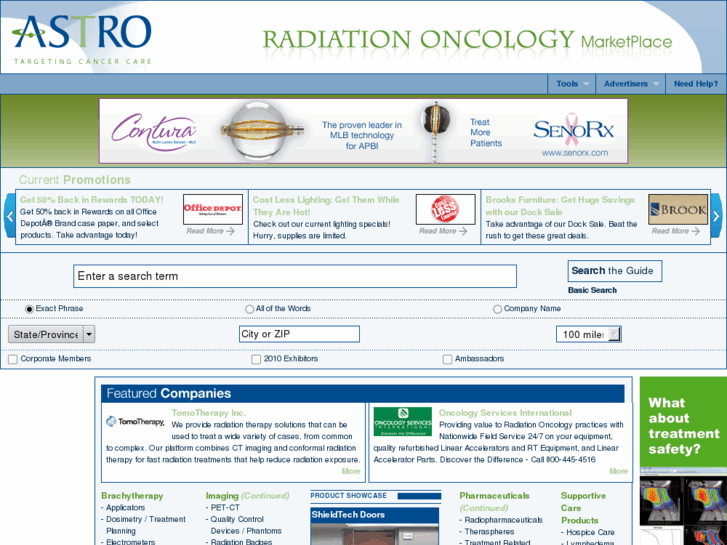Select the All of the Words option
Screen dimensions: 727x545
pyautogui.click(x=249, y=309)
